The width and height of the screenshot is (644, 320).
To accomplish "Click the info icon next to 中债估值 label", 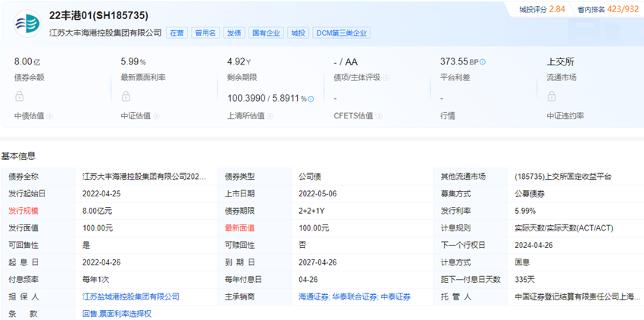I will pos(49,116).
